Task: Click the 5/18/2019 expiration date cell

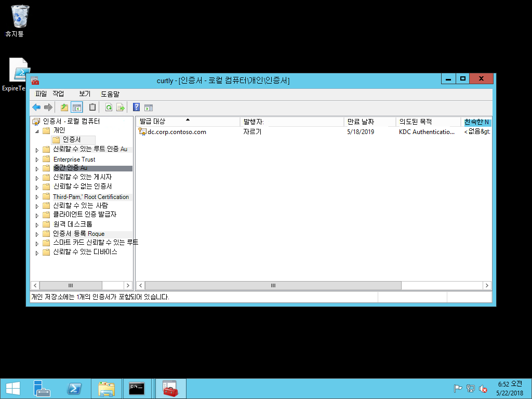Action: pyautogui.click(x=361, y=131)
